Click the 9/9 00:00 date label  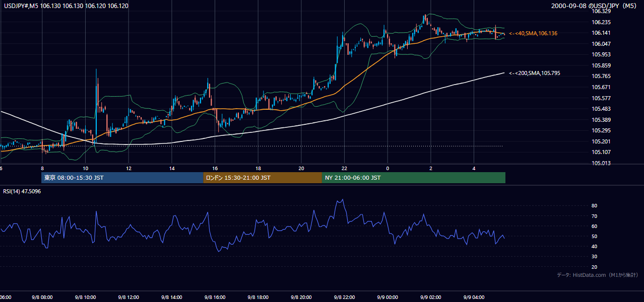click(x=388, y=297)
